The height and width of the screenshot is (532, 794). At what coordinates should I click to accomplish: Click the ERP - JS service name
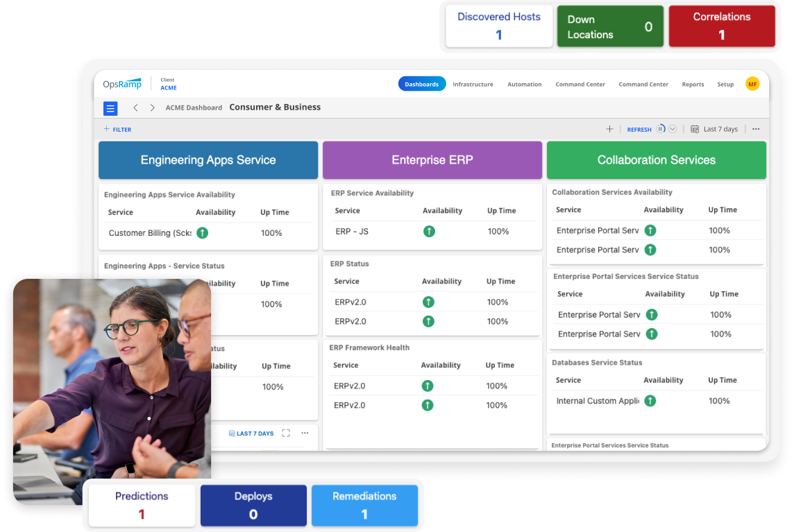352,232
